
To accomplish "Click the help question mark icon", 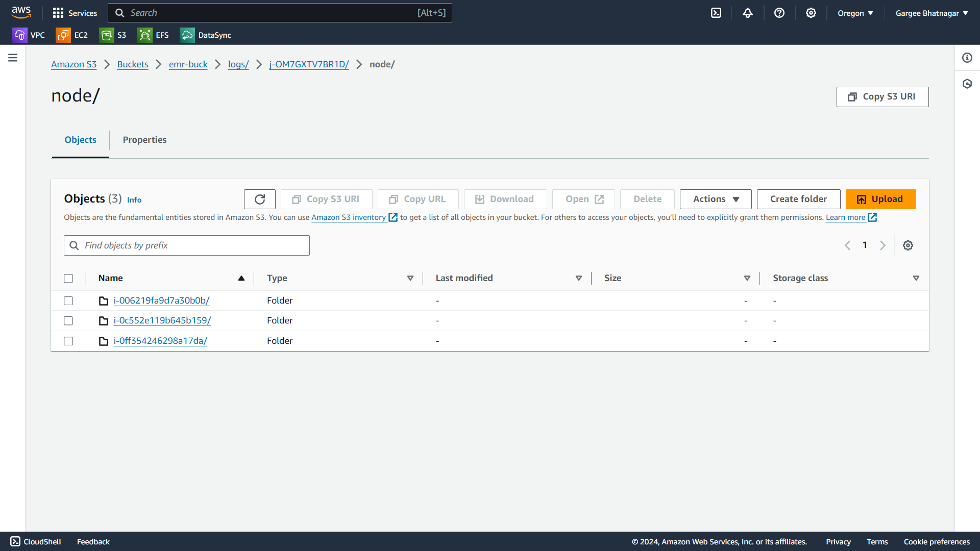I will tap(779, 13).
